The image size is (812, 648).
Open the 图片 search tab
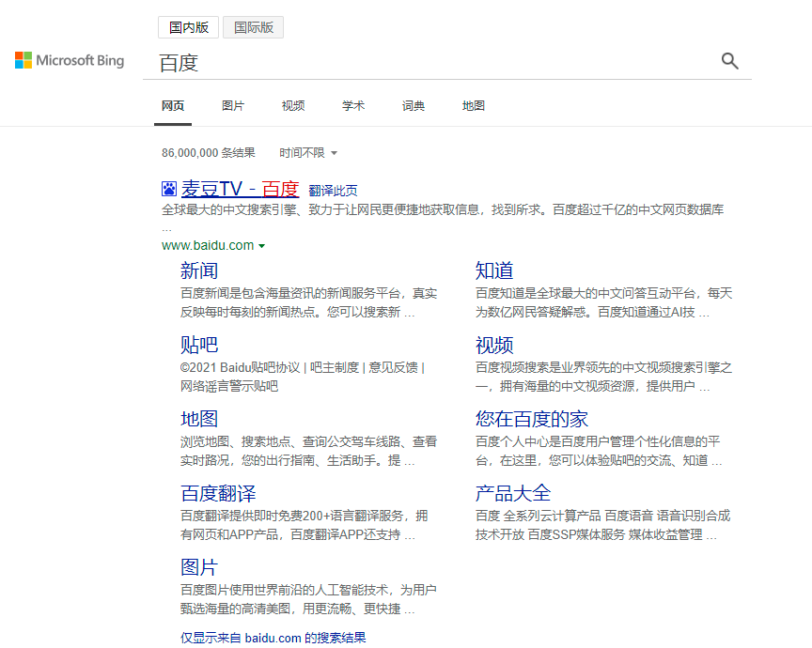[233, 106]
